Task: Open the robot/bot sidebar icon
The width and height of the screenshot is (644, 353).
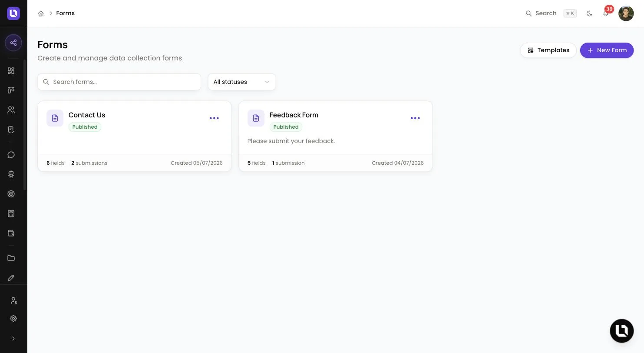Action: pos(11,174)
